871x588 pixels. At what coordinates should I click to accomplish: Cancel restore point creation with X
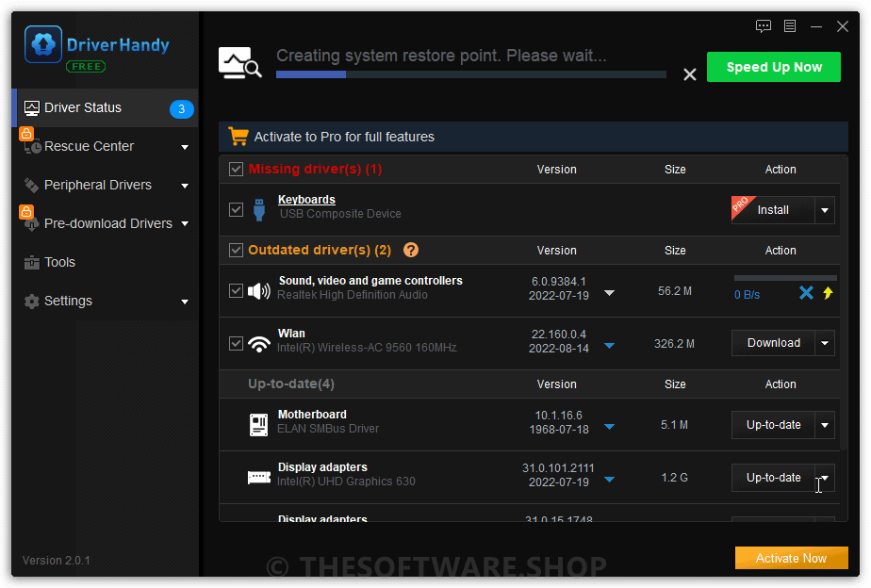point(689,74)
